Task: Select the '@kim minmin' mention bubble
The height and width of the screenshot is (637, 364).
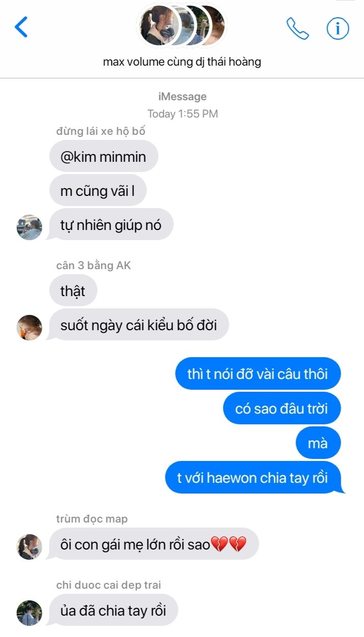Action: coord(104,156)
